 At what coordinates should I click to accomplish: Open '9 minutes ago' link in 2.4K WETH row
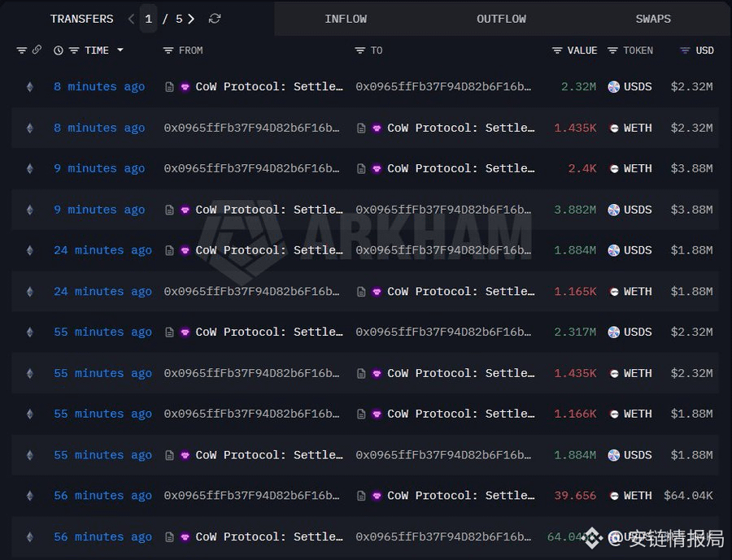coord(99,168)
